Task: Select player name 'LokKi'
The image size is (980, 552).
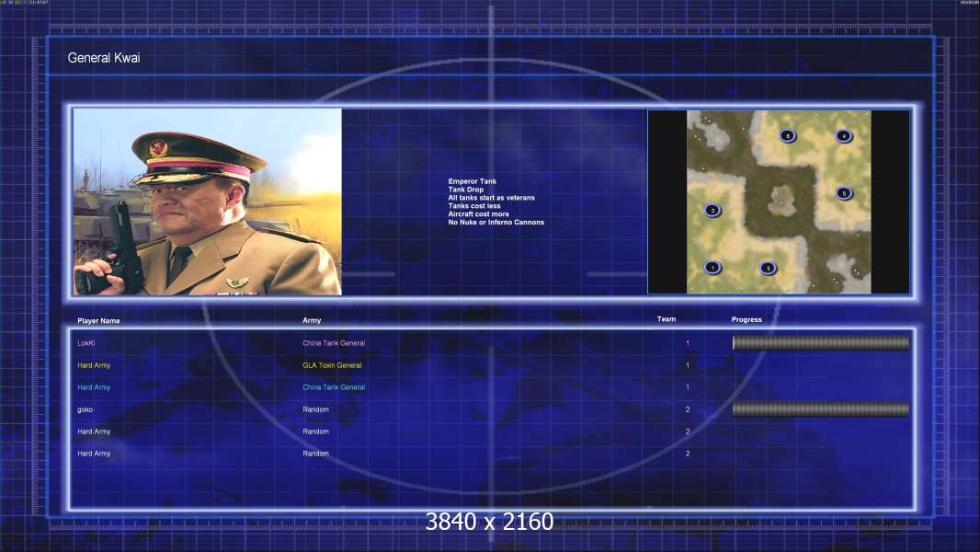Action: click(x=86, y=343)
